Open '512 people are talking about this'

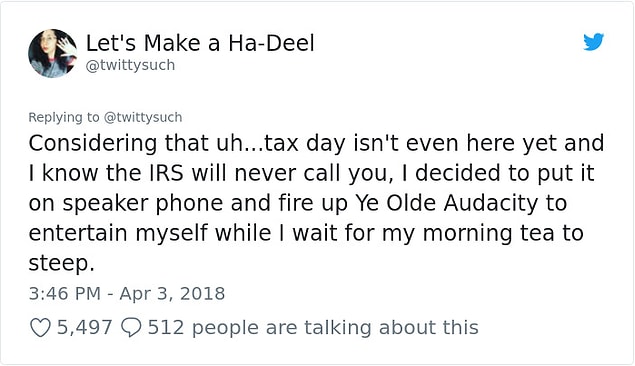tap(313, 328)
